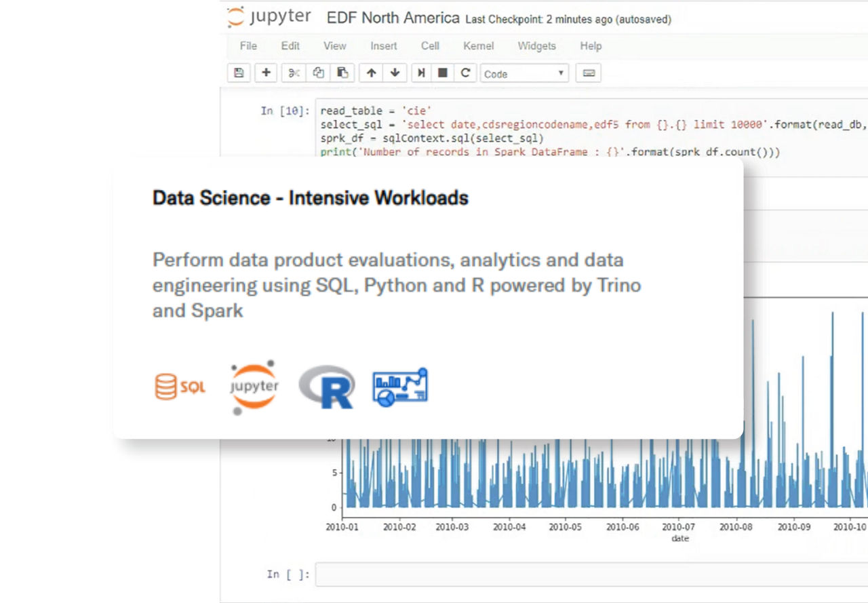This screenshot has height=603, width=868.
Task: Restart the kernel with the circular arrow icon
Action: pos(465,73)
